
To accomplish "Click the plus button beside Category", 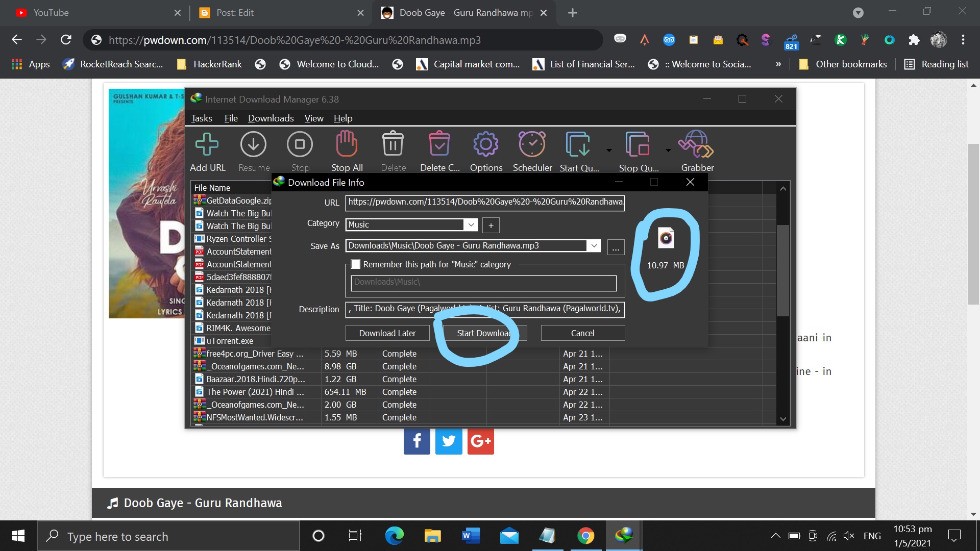I will click(x=491, y=225).
